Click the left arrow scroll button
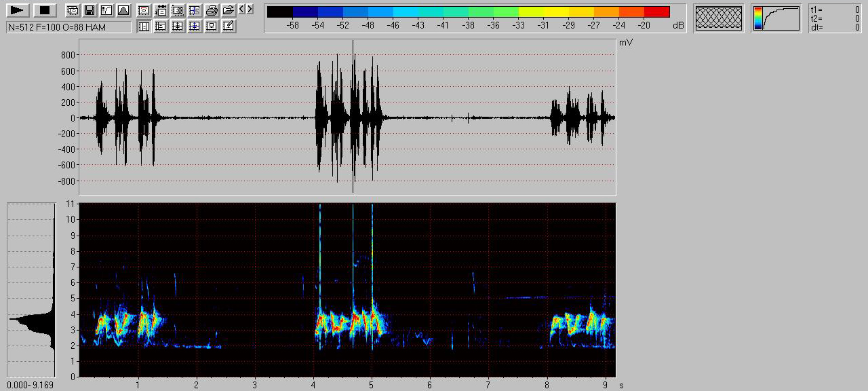 coord(243,10)
